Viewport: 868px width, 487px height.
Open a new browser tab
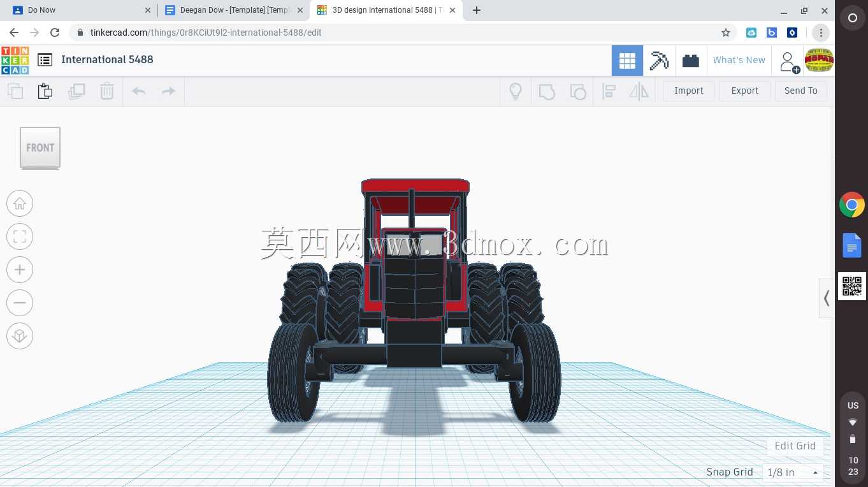(477, 10)
